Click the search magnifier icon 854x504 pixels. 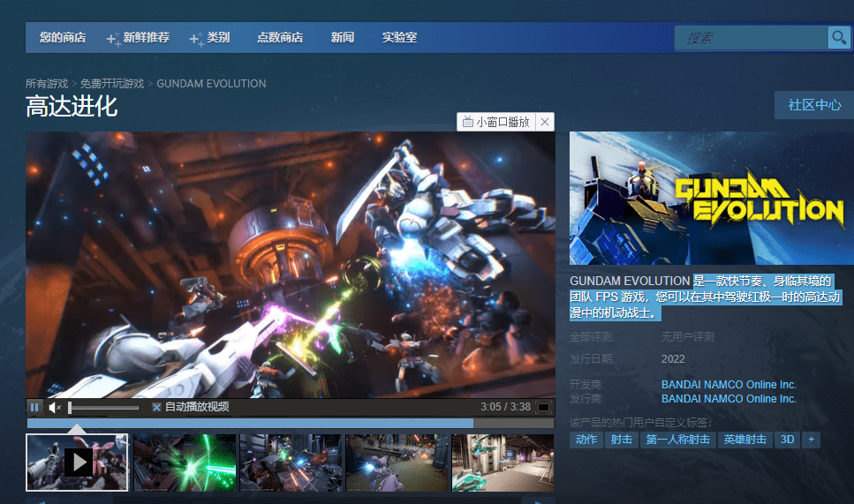click(839, 38)
